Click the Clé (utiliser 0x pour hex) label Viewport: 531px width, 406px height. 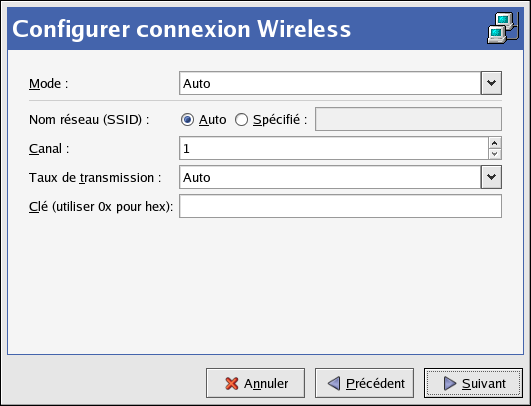(101, 207)
